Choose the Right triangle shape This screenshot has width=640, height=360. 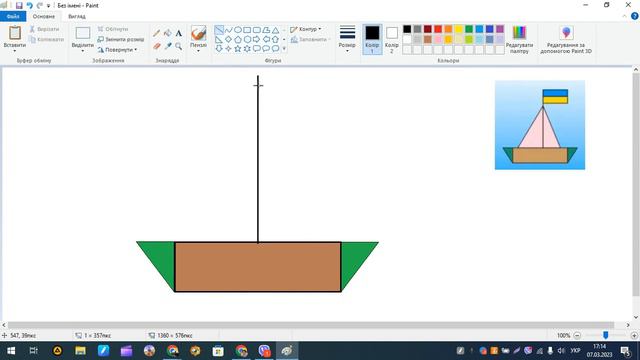click(219, 40)
